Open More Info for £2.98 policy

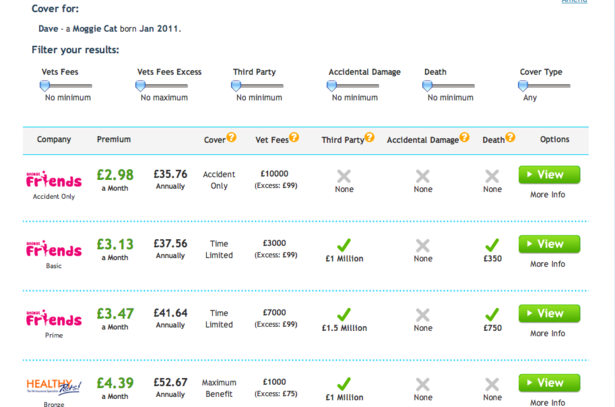[x=548, y=195]
